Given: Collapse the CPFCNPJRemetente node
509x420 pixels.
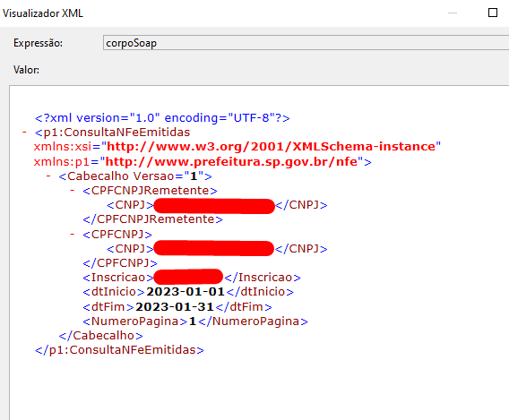Looking at the screenshot, I should (x=73, y=191).
